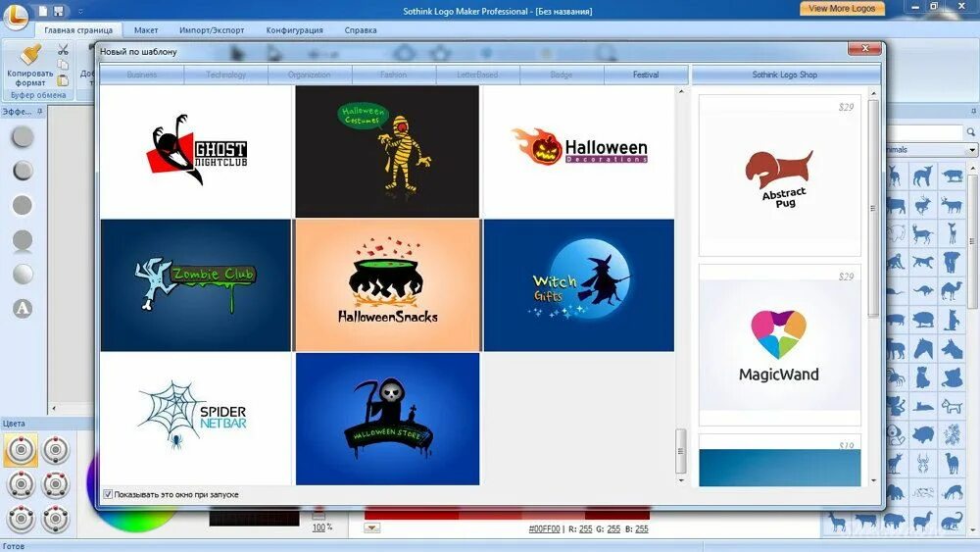Image resolution: width=980 pixels, height=552 pixels.
Task: Switch to the Макет ribbon tab
Action: pos(146,30)
